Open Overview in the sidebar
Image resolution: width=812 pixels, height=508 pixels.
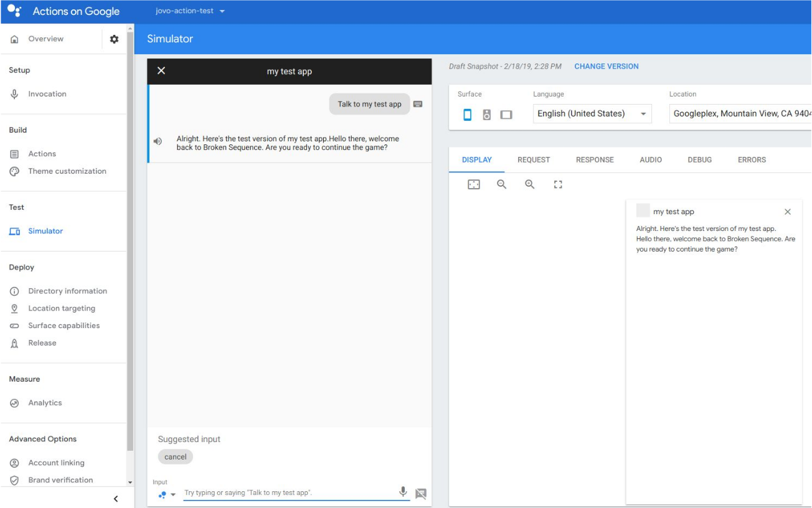45,39
